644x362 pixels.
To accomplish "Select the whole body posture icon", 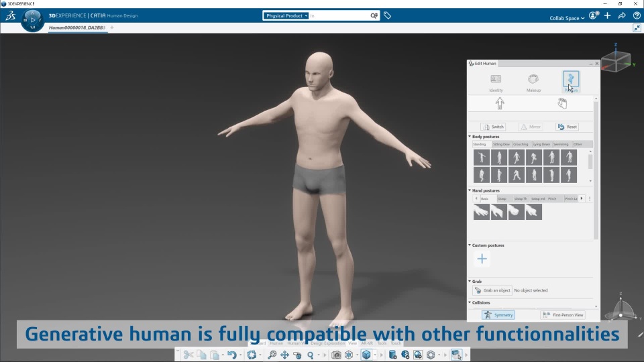I will tap(499, 103).
